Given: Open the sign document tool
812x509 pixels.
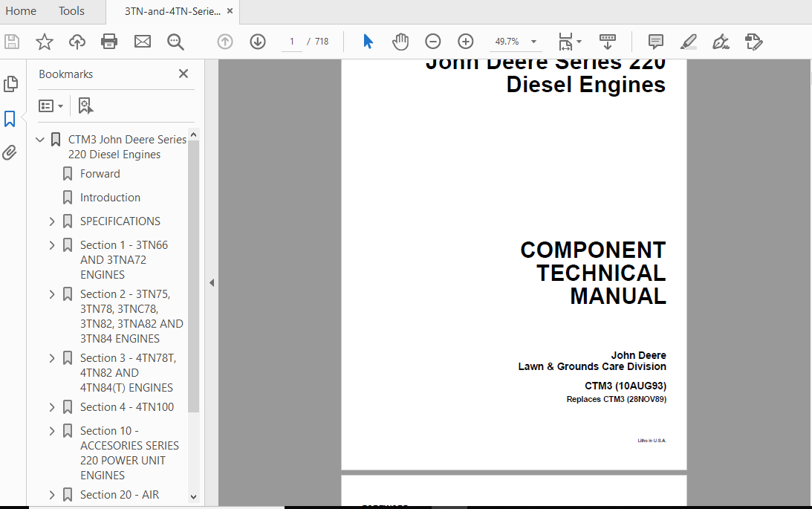Looking at the screenshot, I should pos(721,42).
